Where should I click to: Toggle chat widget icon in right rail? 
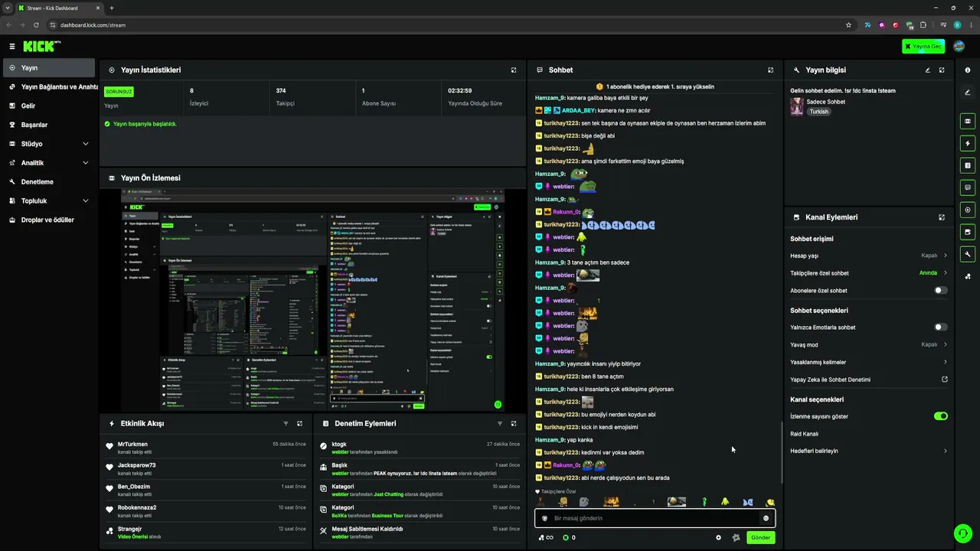point(968,187)
